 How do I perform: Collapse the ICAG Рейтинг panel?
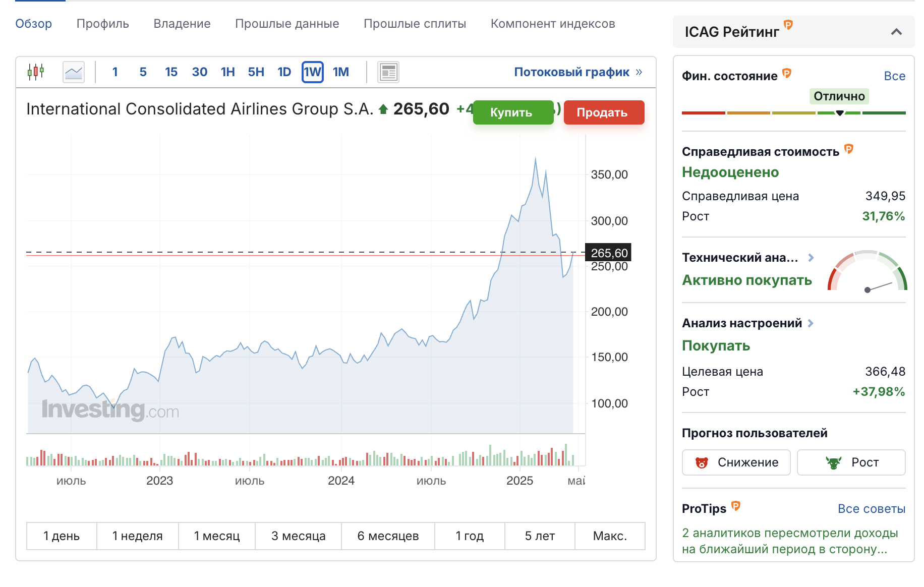(896, 32)
